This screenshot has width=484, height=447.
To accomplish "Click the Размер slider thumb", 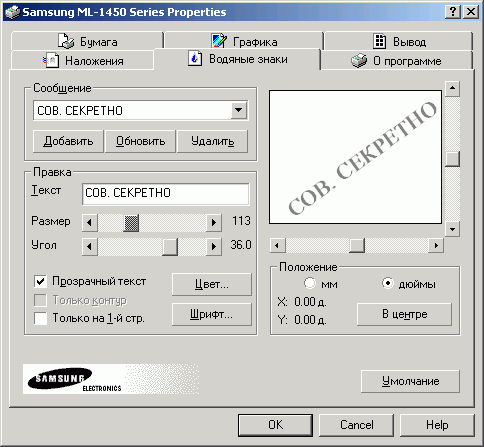I will 131,222.
